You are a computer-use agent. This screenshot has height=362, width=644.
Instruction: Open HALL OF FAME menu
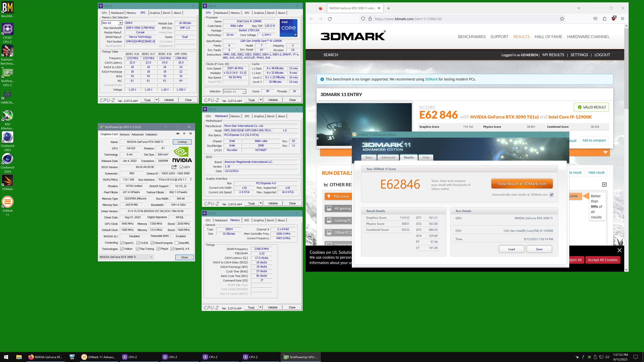pos(548,37)
